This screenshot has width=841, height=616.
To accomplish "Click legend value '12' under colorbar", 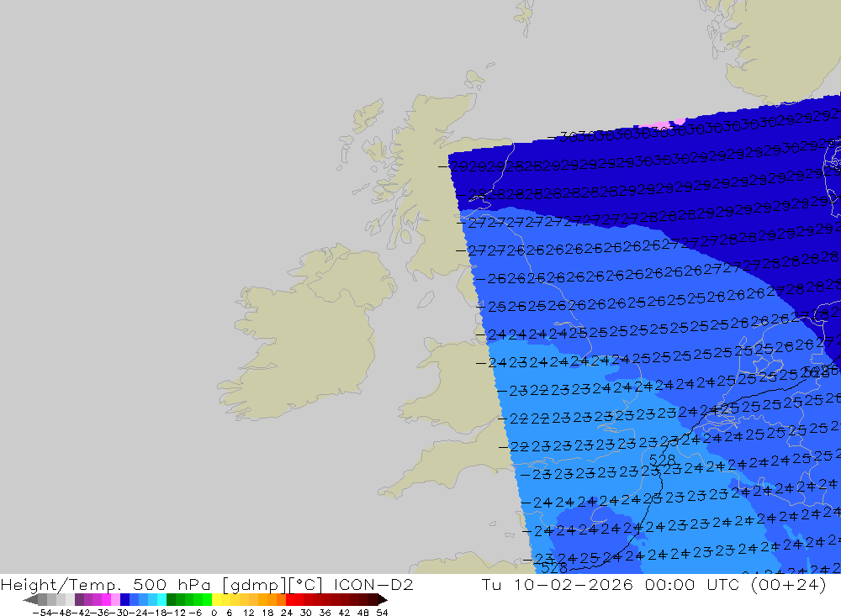I will coord(249,613).
